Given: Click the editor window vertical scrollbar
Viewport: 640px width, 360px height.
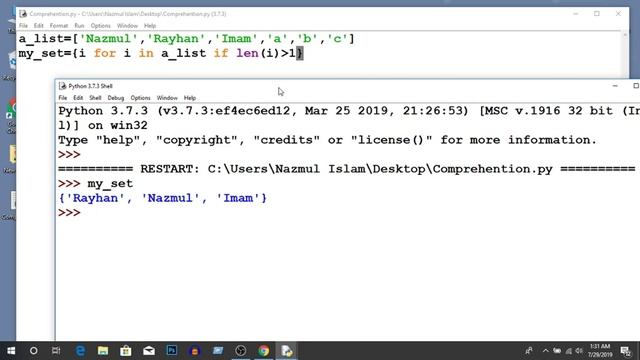Looking at the screenshot, I should click(625, 55).
